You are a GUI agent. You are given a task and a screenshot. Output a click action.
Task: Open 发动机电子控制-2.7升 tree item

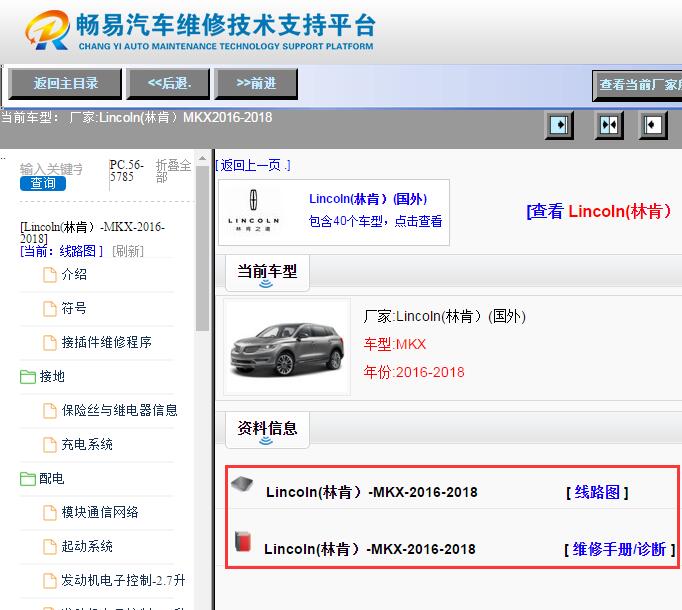[123, 580]
